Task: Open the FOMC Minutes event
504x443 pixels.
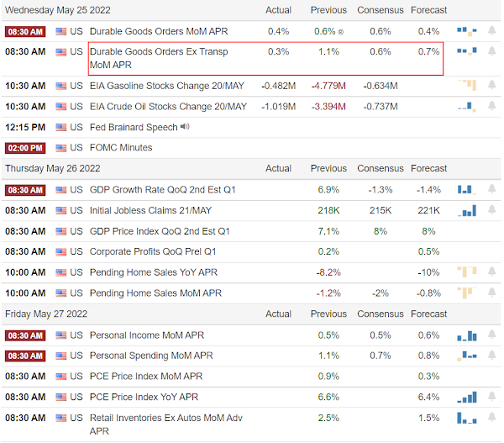Action: pos(121,147)
